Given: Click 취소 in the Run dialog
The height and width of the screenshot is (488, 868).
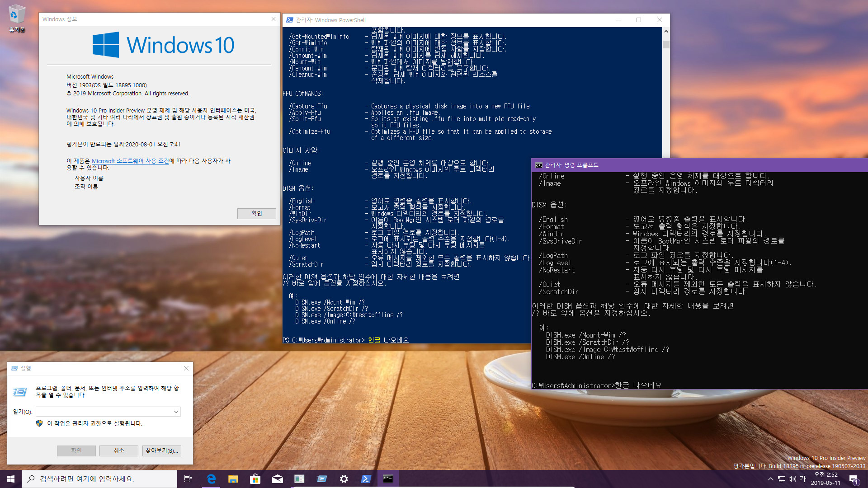Looking at the screenshot, I should coord(119,450).
